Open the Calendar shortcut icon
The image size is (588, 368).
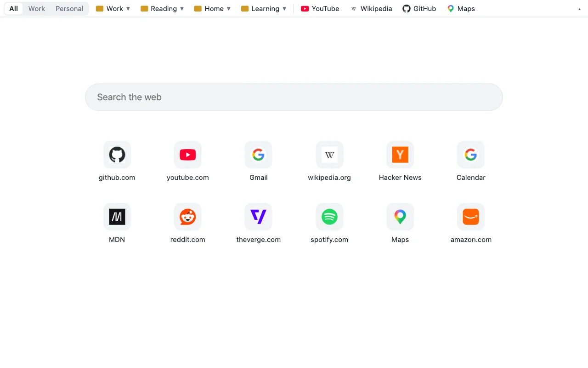click(x=471, y=155)
